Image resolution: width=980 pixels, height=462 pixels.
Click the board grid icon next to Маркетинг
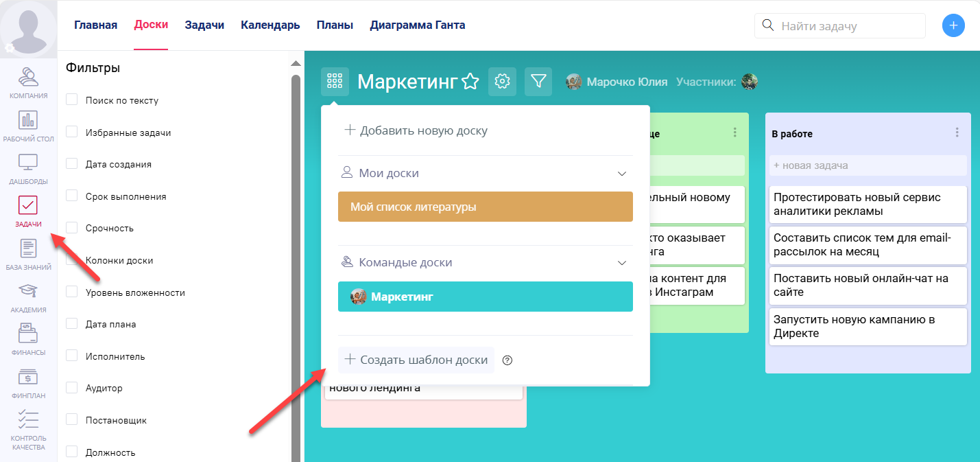pos(335,81)
